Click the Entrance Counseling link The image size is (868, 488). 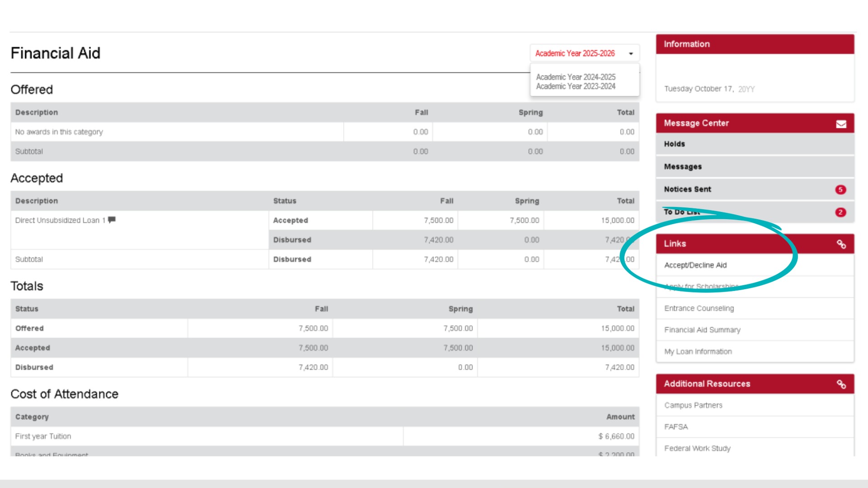pos(698,308)
